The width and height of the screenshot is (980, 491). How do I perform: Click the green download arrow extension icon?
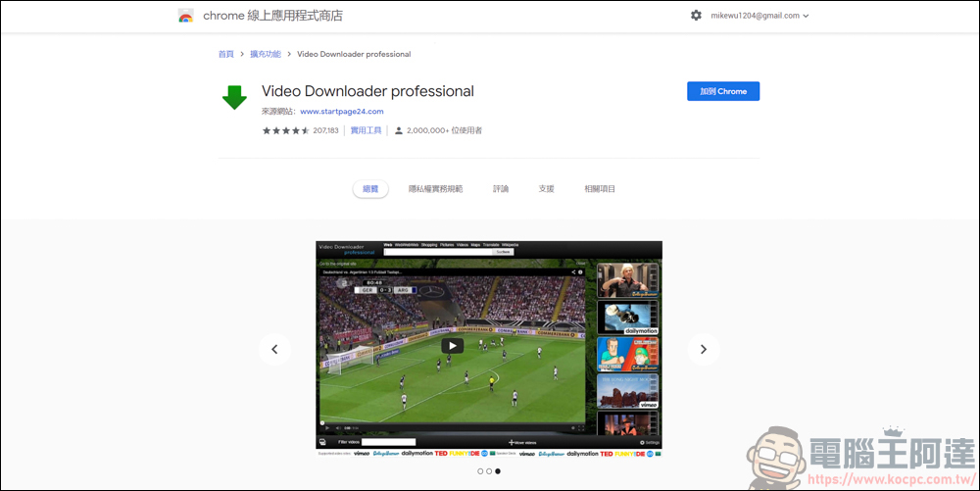tap(234, 98)
